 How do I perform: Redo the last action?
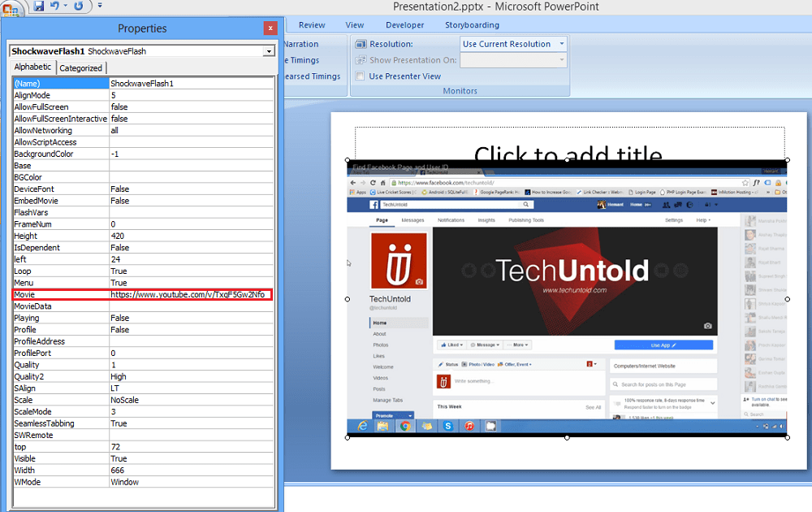78,6
